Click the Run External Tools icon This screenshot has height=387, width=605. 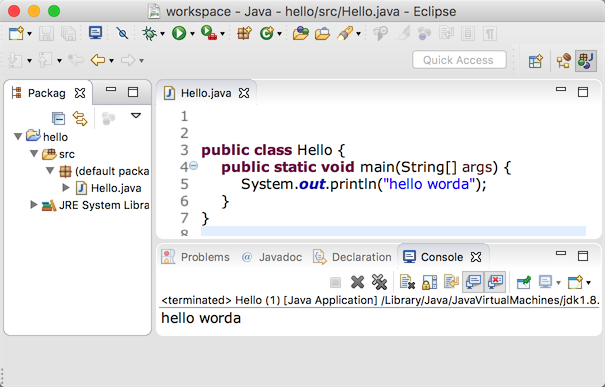(x=209, y=33)
